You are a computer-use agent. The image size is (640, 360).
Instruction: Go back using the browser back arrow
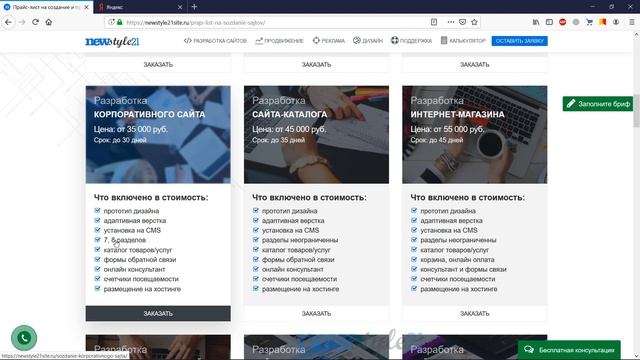click(8, 22)
